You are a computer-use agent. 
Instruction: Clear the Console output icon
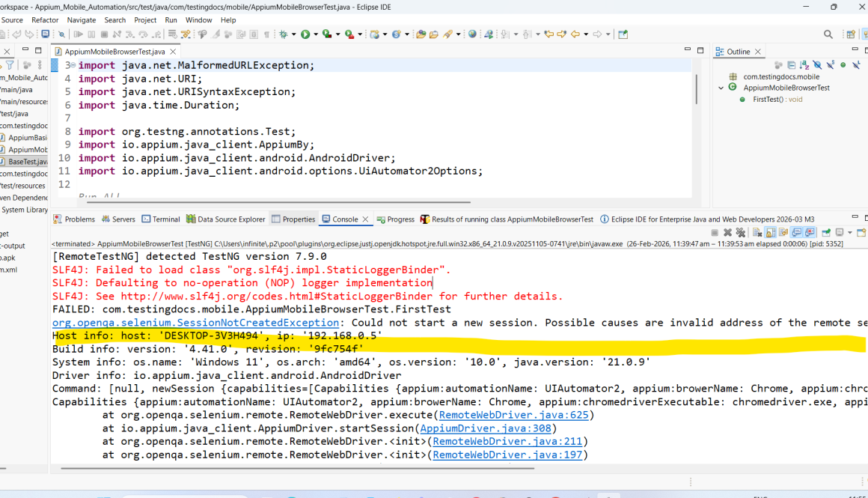(758, 232)
